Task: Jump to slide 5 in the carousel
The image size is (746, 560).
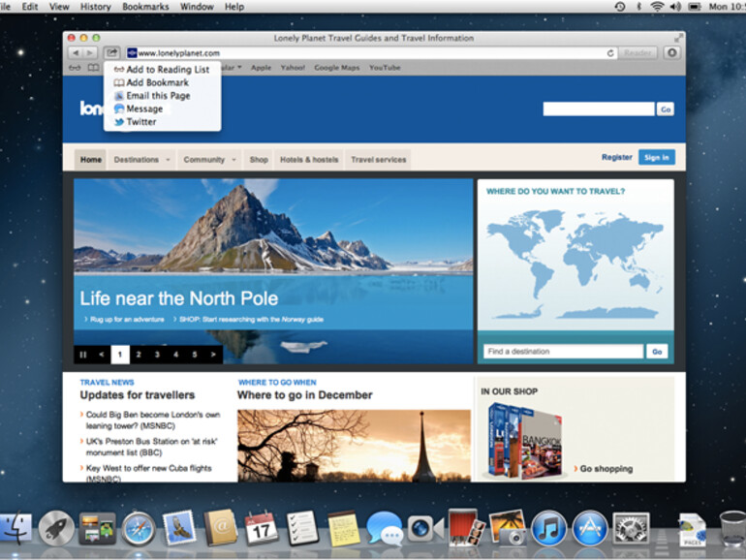Action: (x=195, y=355)
